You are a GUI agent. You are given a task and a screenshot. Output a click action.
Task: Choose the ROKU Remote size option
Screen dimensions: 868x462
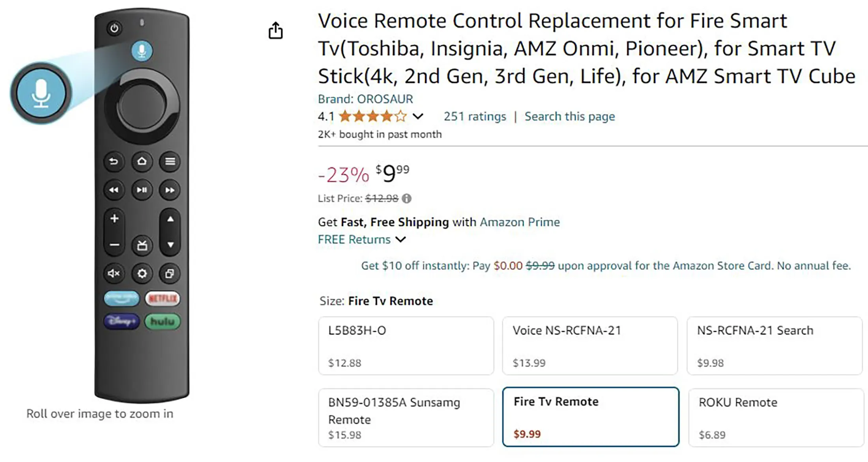pyautogui.click(x=775, y=417)
